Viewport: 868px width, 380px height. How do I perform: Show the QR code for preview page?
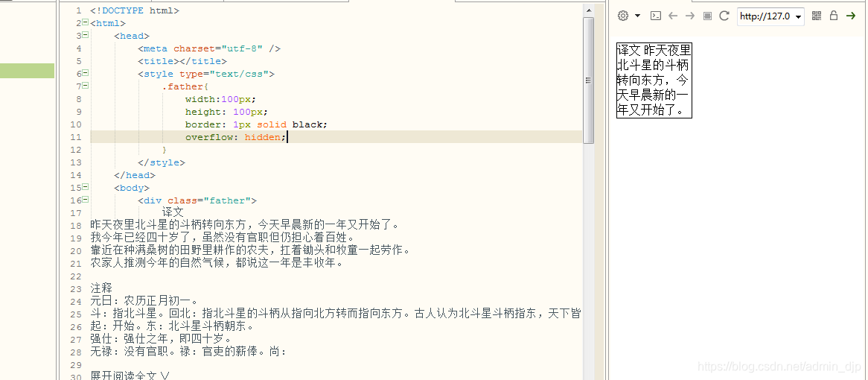817,16
